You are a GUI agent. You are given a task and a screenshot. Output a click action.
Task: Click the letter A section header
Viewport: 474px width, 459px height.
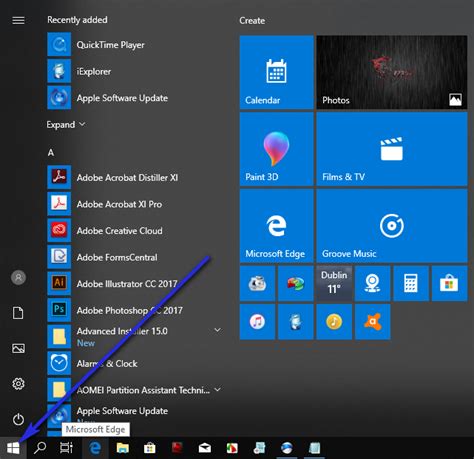[x=51, y=153]
